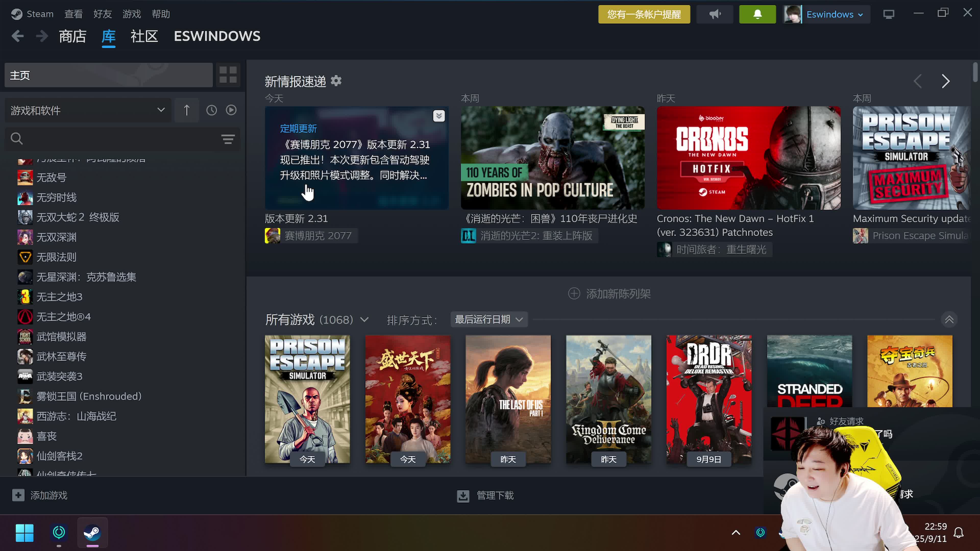Go back with the left arrow button
The width and height of the screenshot is (980, 551).
18,36
